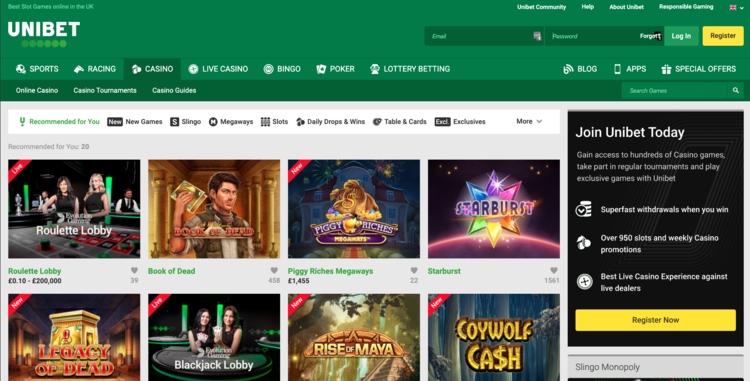Select the Recommended for You tab
The image size is (750, 381).
(x=59, y=122)
